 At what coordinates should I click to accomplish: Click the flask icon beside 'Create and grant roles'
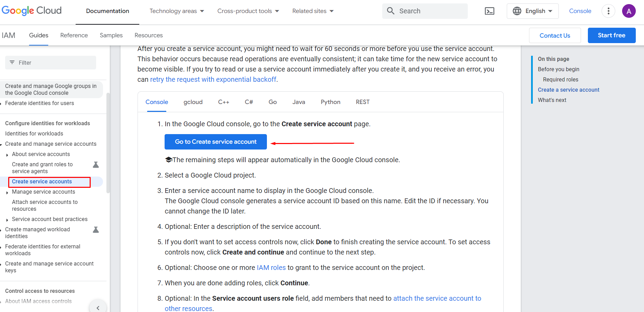(95, 165)
